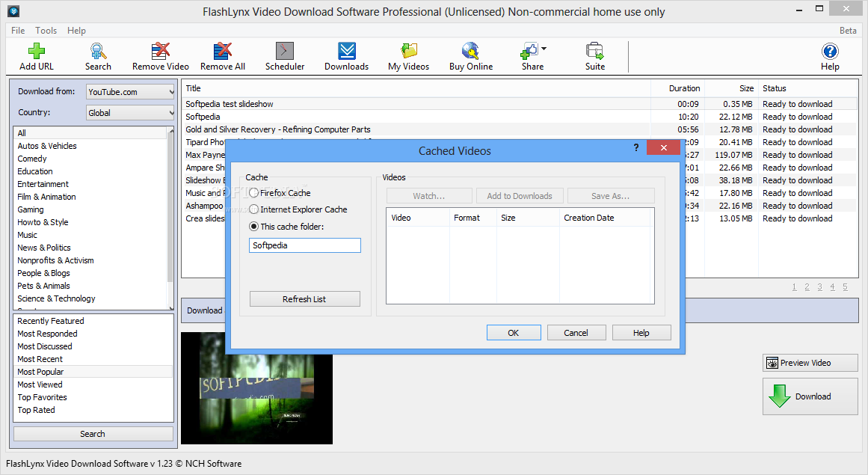Click the Preview Video button
This screenshot has height=475, width=868.
(810, 364)
